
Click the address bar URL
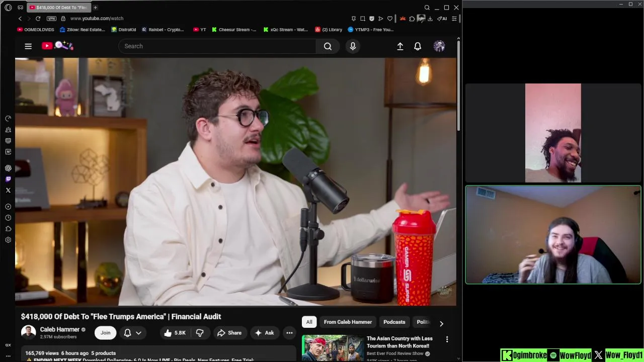(x=97, y=19)
